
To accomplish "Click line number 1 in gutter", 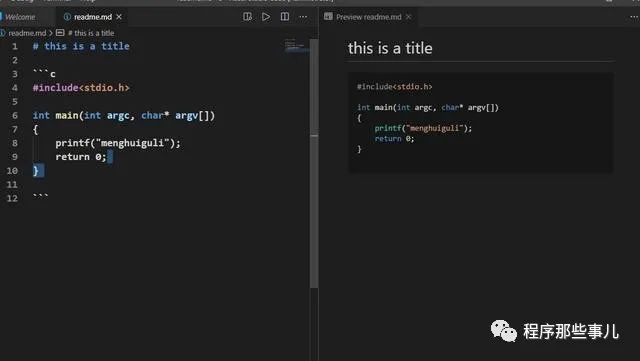I will click(15, 46).
